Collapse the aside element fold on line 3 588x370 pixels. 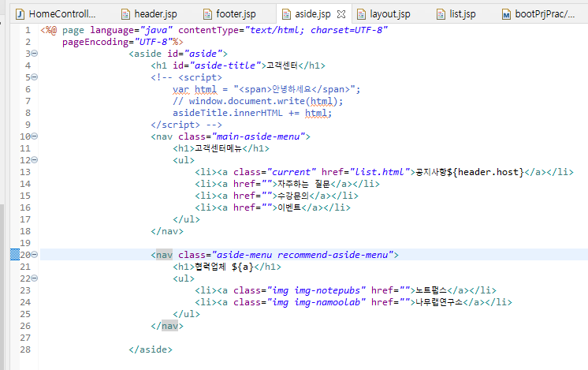pos(35,54)
